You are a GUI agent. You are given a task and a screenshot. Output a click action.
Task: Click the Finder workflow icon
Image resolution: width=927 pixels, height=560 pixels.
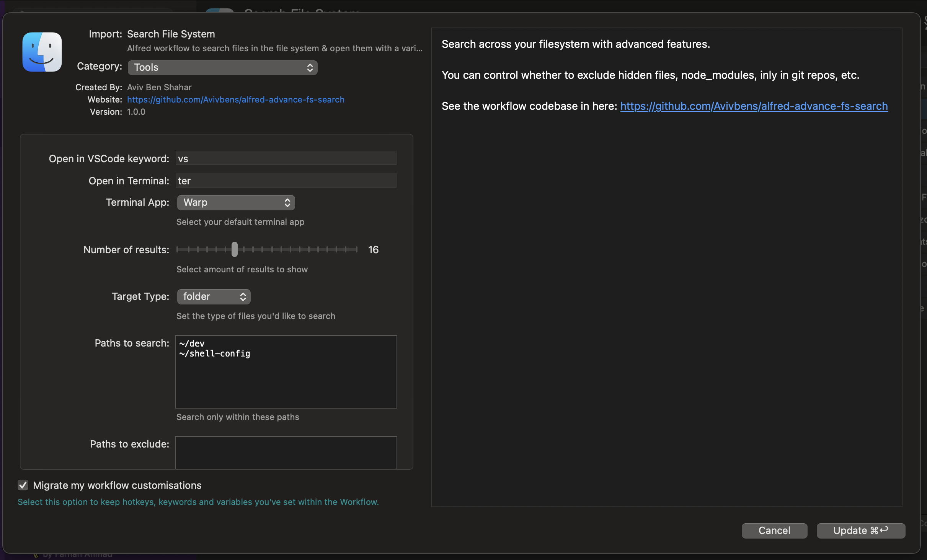point(42,52)
